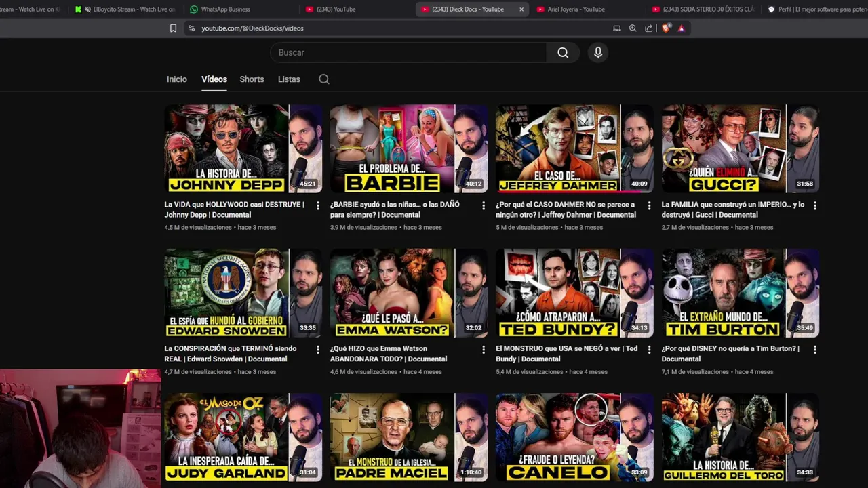
Task: Click the Buscar search input field
Action: click(x=408, y=53)
